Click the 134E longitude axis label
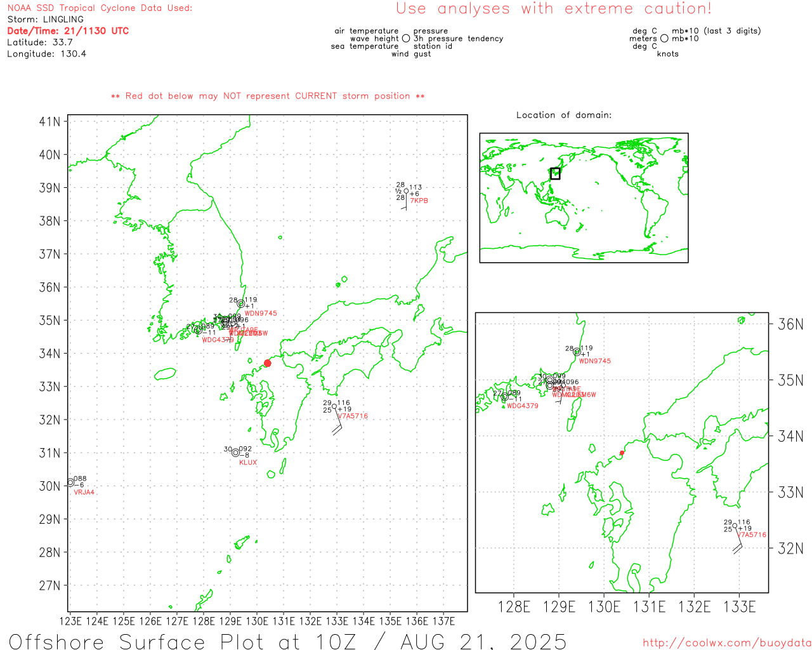This screenshot has height=650, width=812. click(363, 620)
